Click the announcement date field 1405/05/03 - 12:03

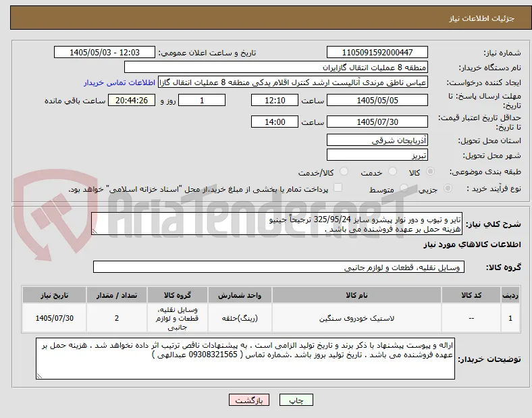pyautogui.click(x=105, y=52)
